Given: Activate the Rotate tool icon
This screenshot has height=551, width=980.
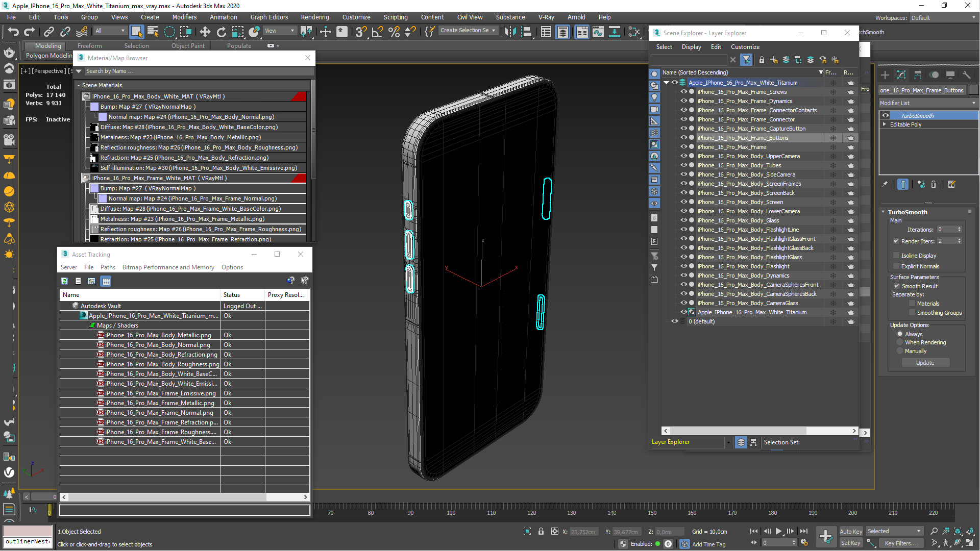Looking at the screenshot, I should click(x=221, y=32).
